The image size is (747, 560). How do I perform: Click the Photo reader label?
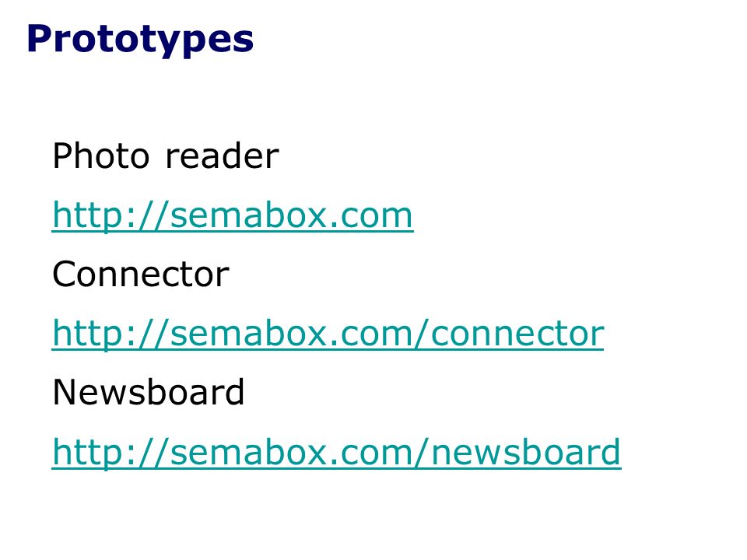(165, 156)
